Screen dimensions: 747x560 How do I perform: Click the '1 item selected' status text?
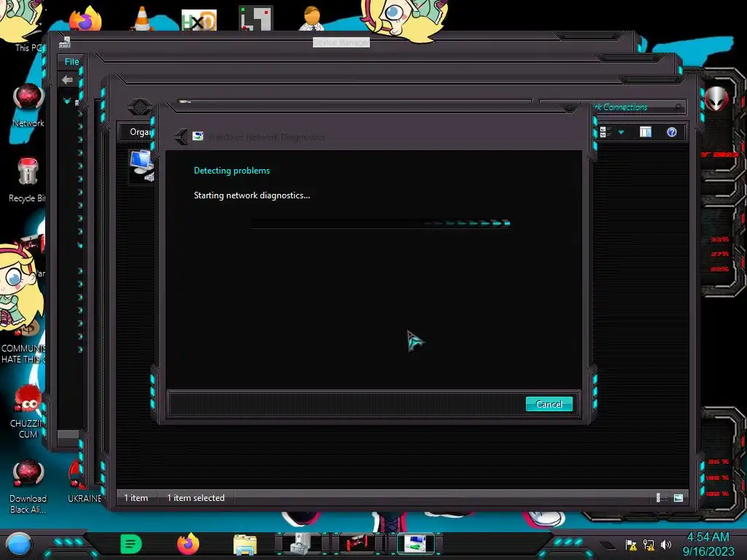pyautogui.click(x=196, y=497)
